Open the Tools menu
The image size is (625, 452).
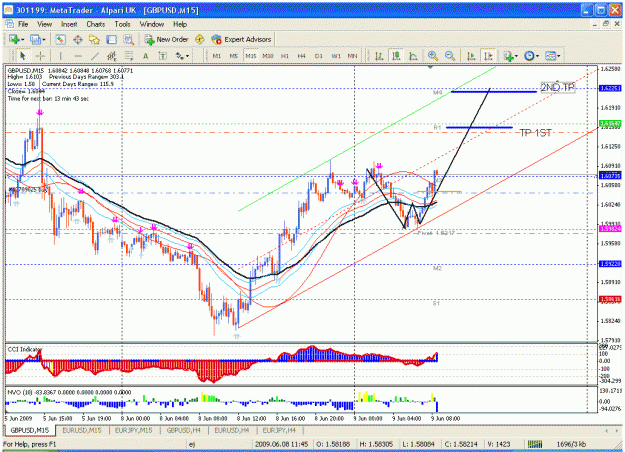[x=122, y=24]
